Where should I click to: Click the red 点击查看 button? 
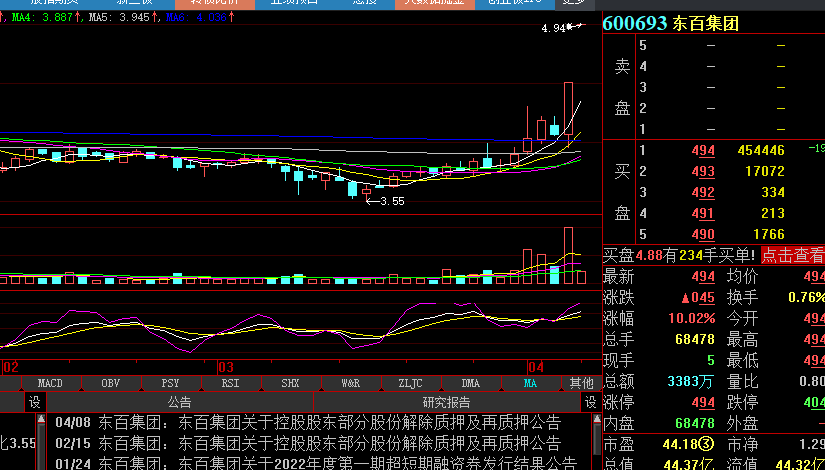point(792,255)
